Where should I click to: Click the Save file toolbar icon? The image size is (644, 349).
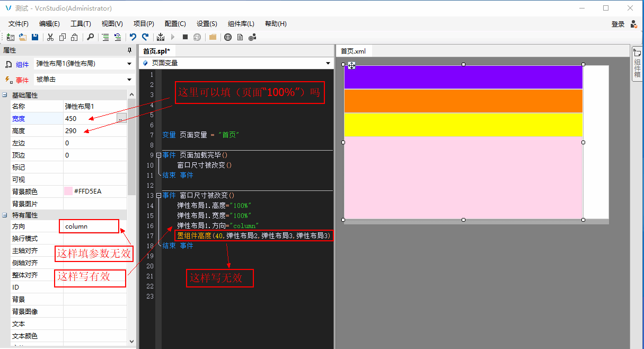[35, 37]
